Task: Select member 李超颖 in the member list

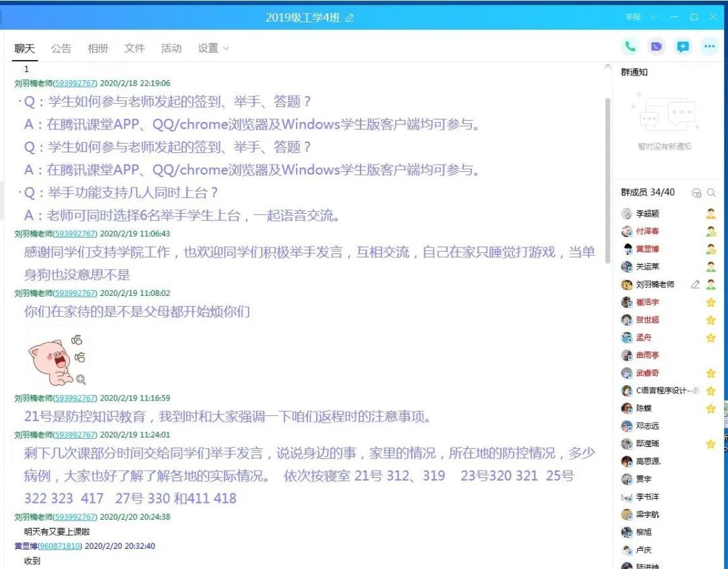Action: (647, 214)
